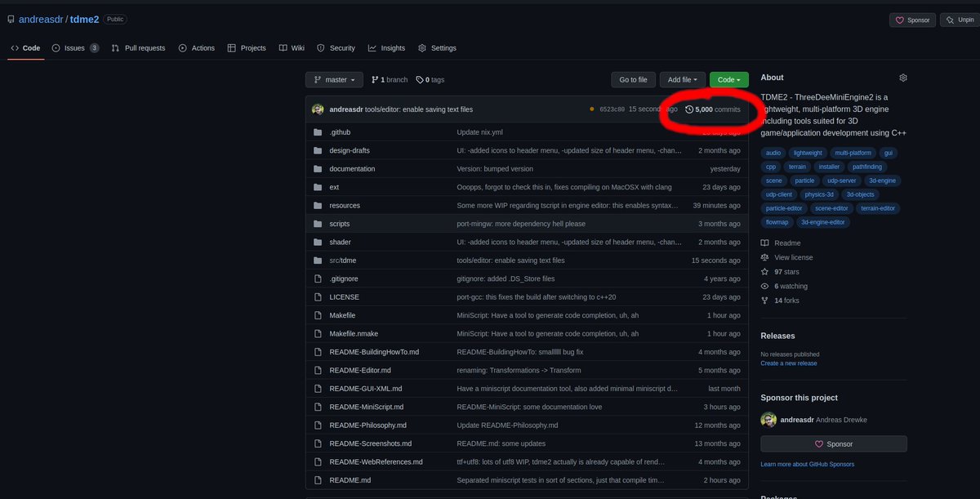Click the Go to file button
Screen dimensions: 980x499
(x=633, y=79)
